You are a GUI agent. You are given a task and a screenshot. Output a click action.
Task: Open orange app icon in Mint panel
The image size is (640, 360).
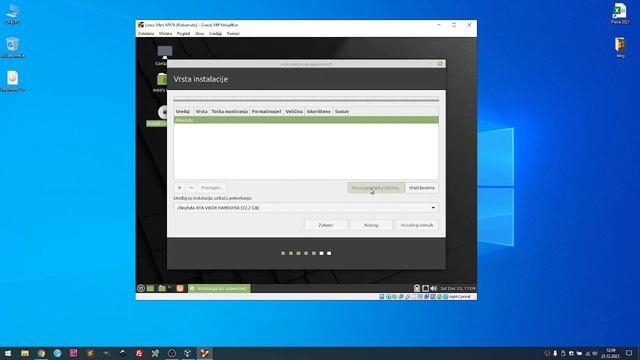pyautogui.click(x=180, y=288)
